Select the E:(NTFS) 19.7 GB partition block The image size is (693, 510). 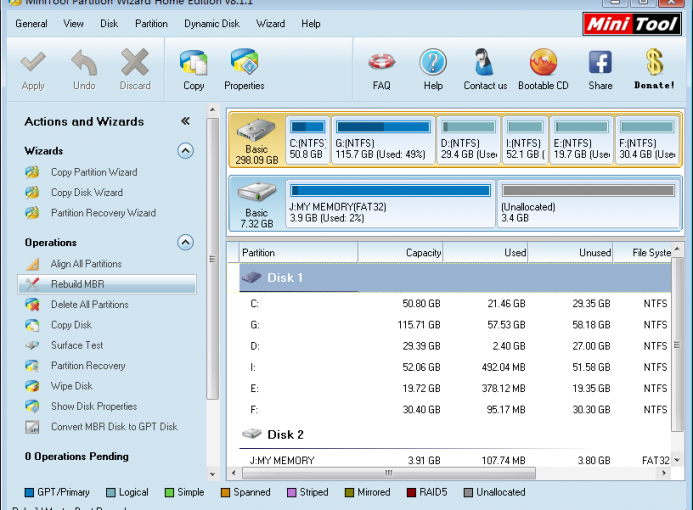coord(582,140)
